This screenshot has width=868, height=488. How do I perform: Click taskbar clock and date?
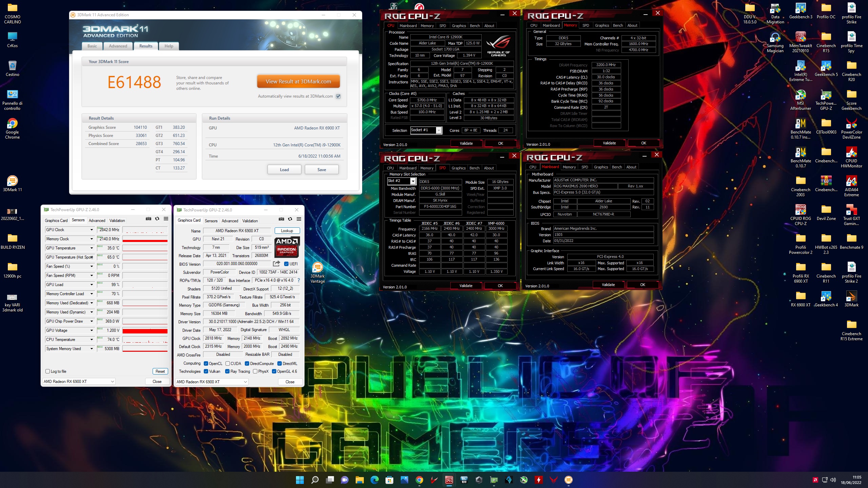pos(851,480)
